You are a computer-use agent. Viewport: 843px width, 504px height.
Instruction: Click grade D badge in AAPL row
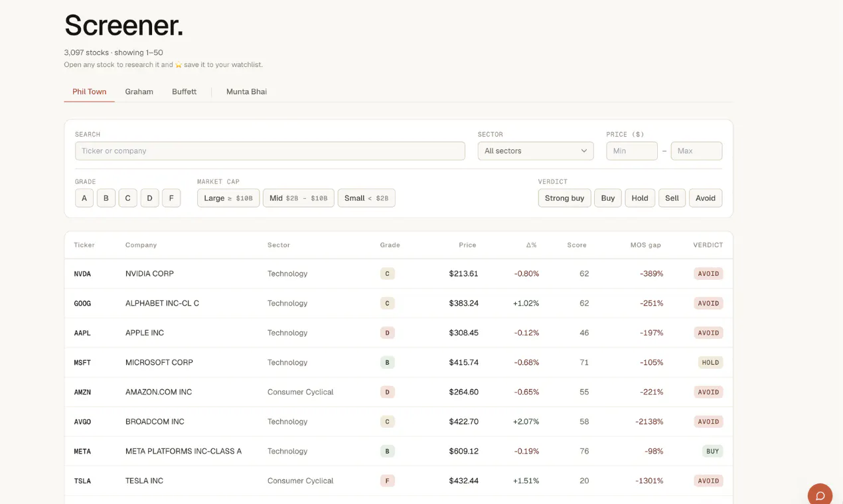pyautogui.click(x=388, y=333)
